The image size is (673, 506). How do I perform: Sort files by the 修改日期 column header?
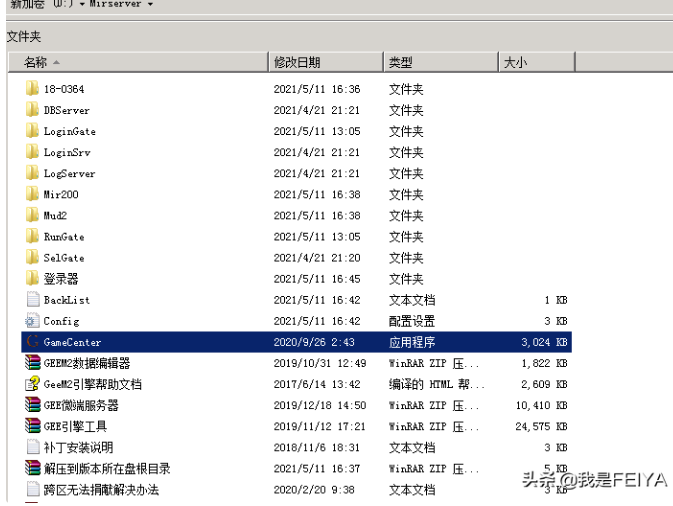click(x=326, y=62)
